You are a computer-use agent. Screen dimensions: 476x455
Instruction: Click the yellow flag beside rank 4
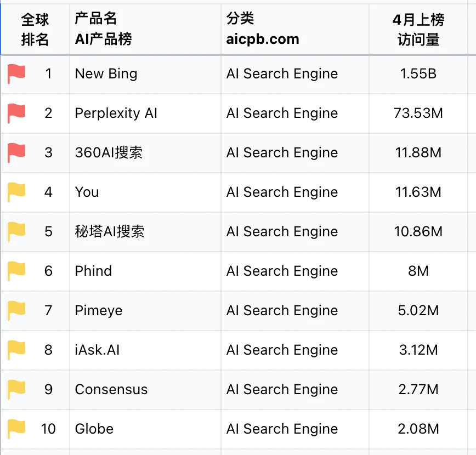pyautogui.click(x=16, y=192)
